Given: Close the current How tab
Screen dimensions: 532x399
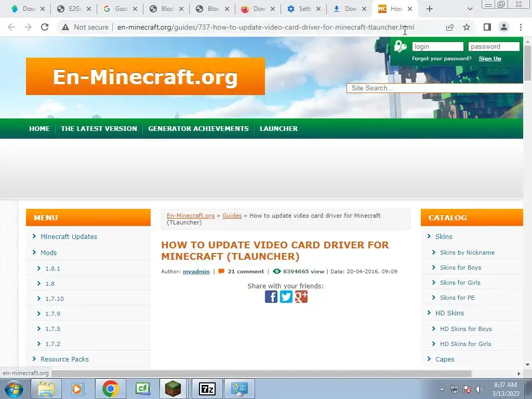Looking at the screenshot, I should 410,9.
